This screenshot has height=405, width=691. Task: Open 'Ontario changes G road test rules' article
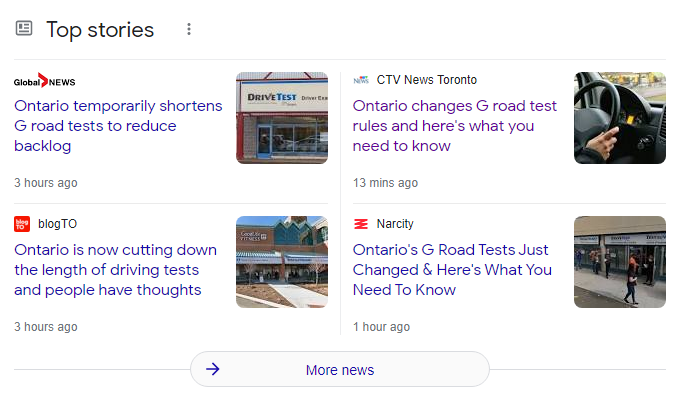point(455,126)
